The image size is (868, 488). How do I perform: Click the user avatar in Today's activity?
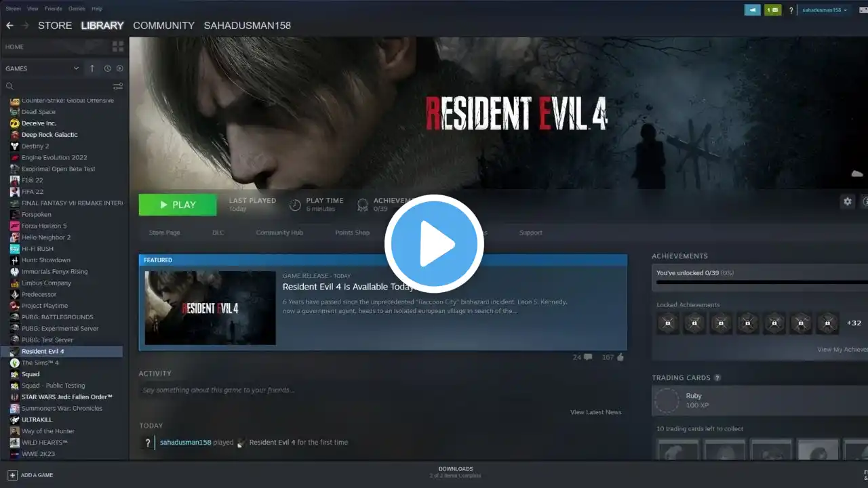click(x=147, y=443)
